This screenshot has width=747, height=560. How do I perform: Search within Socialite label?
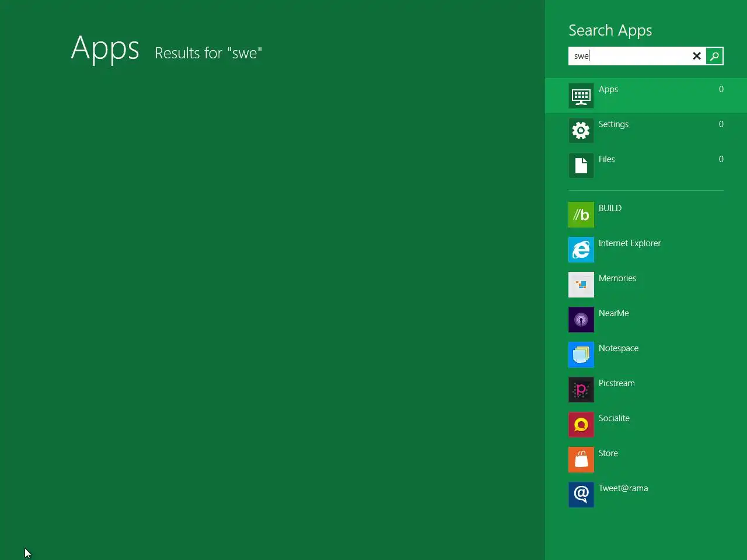pyautogui.click(x=614, y=418)
